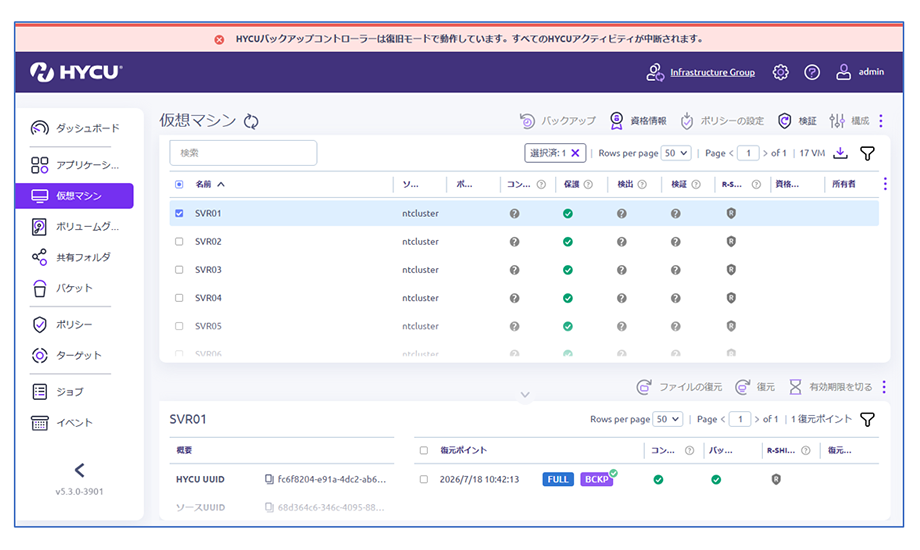This screenshot has width=920, height=550.
Task: Click the info icon beside 保護 header
Action: click(588, 184)
